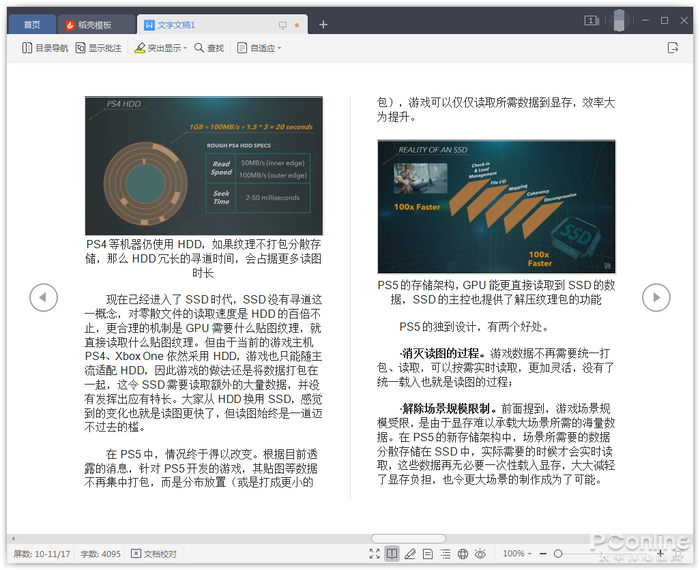
Task: Go to next page with right arrow
Action: pos(656,297)
